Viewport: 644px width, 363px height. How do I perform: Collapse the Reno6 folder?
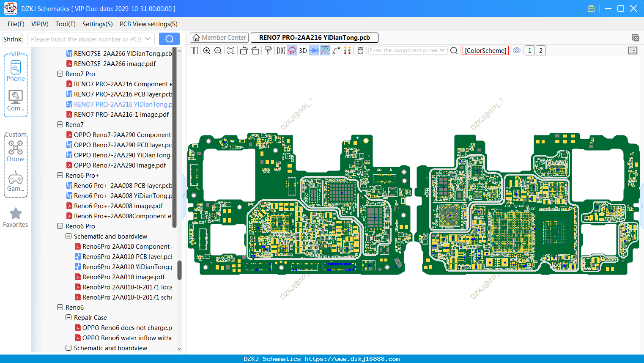click(60, 307)
